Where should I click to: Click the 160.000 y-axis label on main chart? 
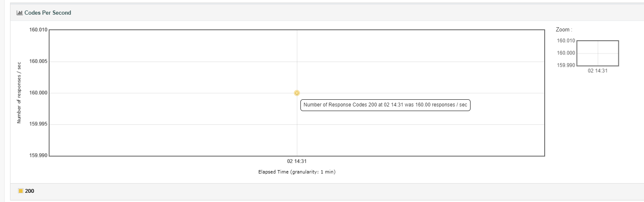tap(39, 93)
